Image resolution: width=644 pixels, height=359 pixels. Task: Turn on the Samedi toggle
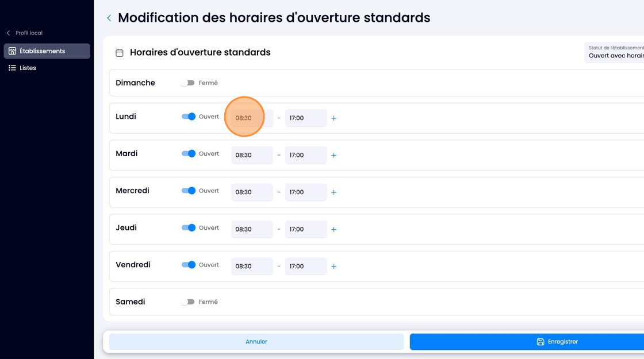[187, 302]
